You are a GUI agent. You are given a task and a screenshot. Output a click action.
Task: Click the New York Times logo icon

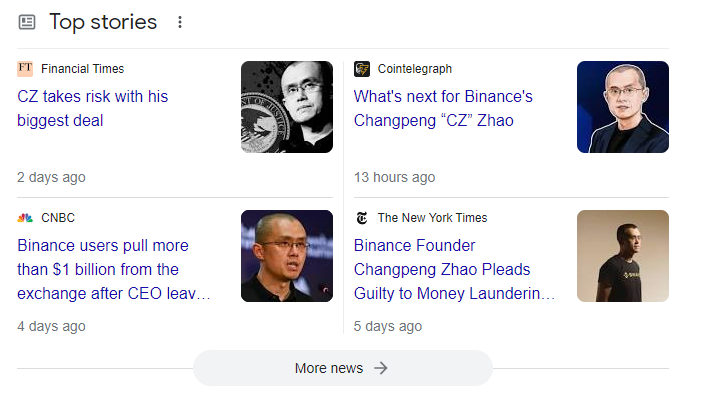tap(361, 218)
